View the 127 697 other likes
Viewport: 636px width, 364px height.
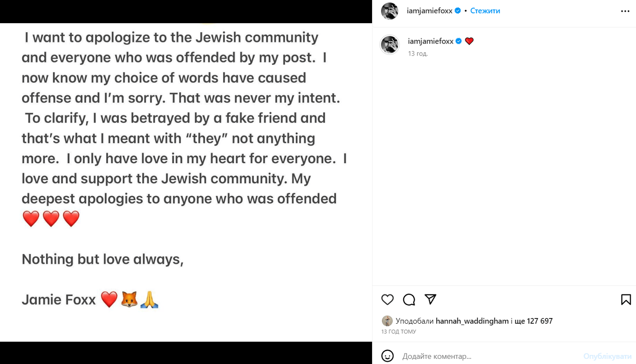point(534,321)
